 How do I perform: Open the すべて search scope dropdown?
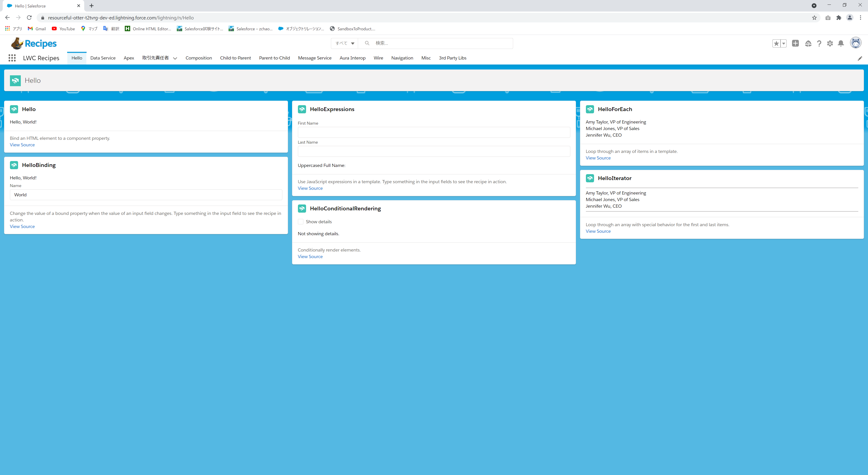click(345, 43)
